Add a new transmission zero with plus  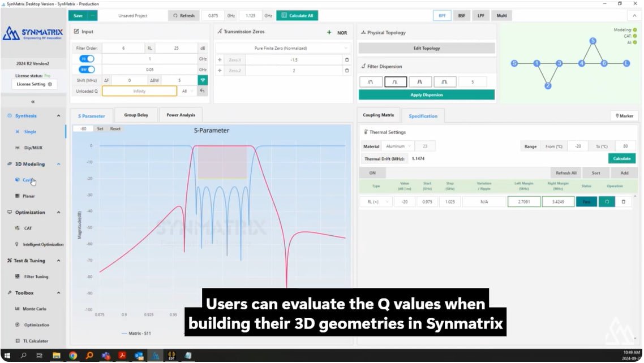[x=329, y=32]
